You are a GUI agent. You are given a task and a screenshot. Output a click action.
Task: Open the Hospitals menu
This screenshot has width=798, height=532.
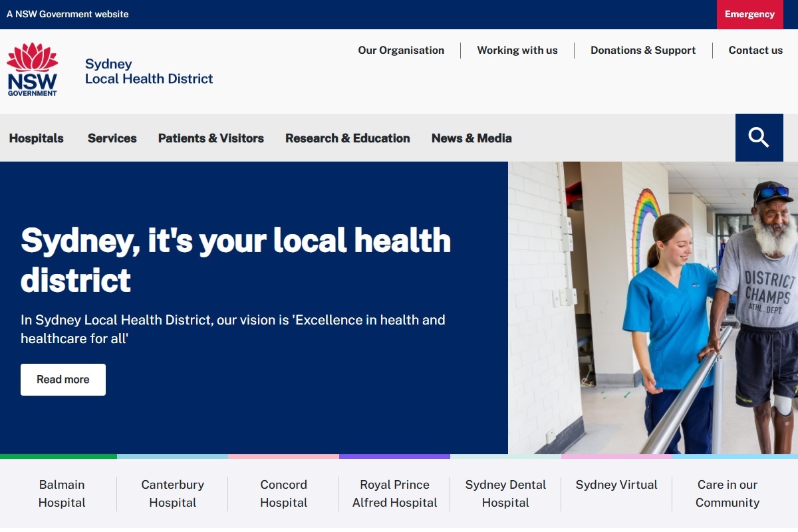37,138
